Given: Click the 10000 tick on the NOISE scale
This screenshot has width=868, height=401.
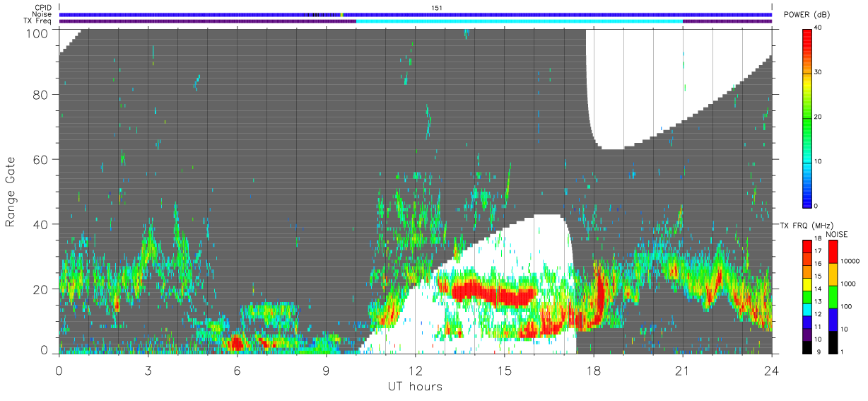Looking at the screenshot, I should 851,261.
